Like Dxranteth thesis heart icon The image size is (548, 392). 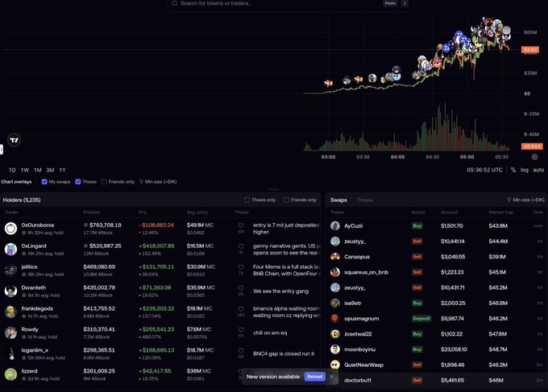(241, 288)
